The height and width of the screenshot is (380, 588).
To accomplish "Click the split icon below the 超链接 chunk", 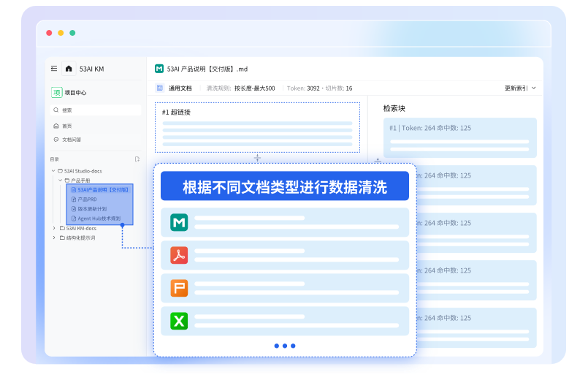I will click(x=257, y=158).
